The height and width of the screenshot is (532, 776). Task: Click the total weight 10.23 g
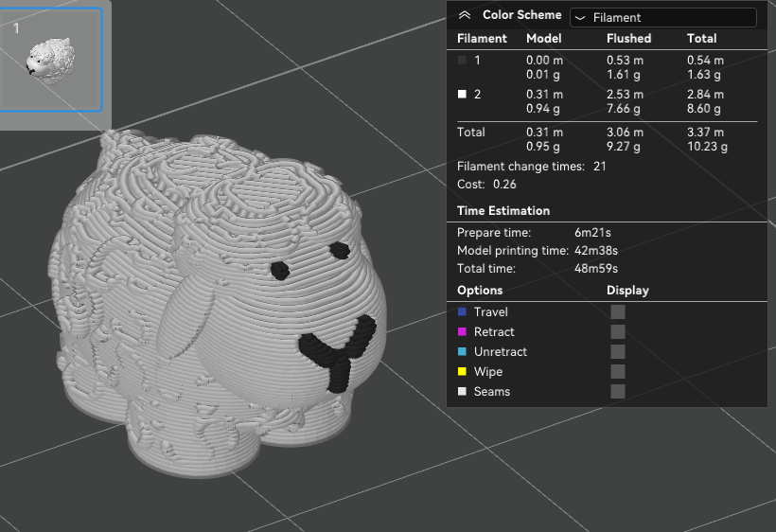707,147
